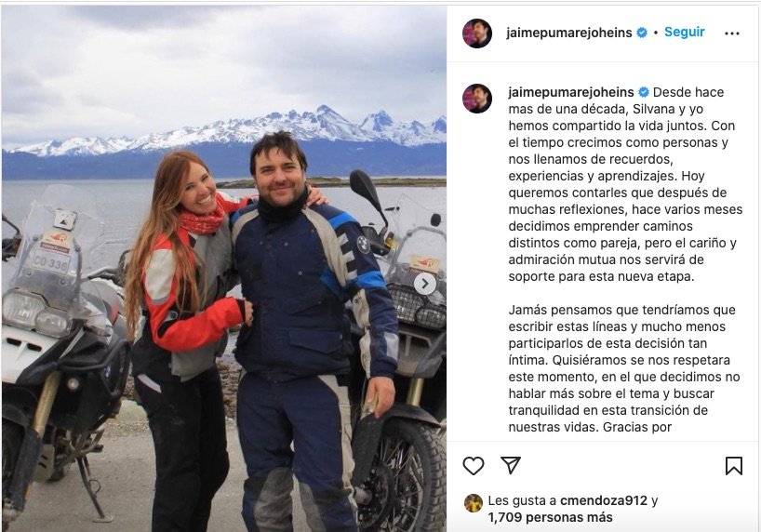Click the verified badge beside caption username
Image resolution: width=761 pixels, height=532 pixels.
644,92
